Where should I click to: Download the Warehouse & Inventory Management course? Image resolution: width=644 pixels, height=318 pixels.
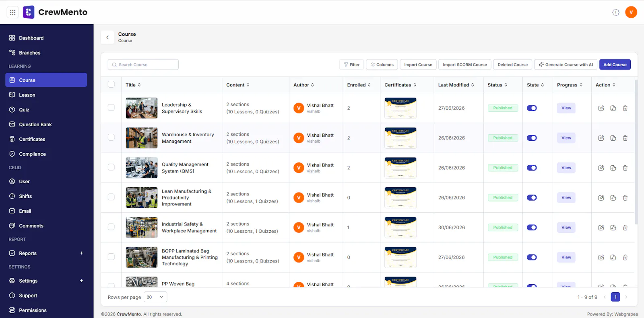(613, 138)
